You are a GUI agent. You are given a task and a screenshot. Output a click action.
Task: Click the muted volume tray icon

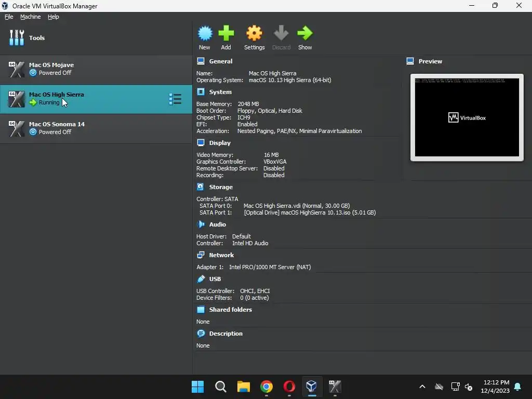point(469,387)
